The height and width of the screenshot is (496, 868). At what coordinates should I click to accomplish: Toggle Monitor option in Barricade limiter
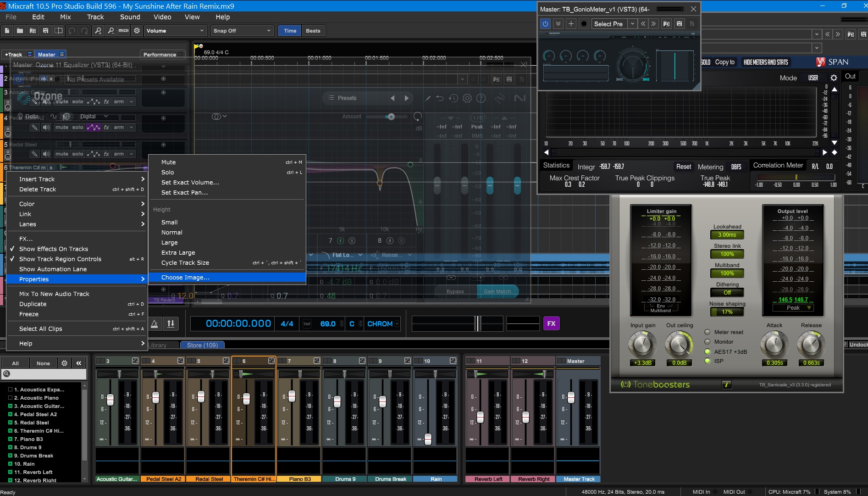tap(707, 342)
